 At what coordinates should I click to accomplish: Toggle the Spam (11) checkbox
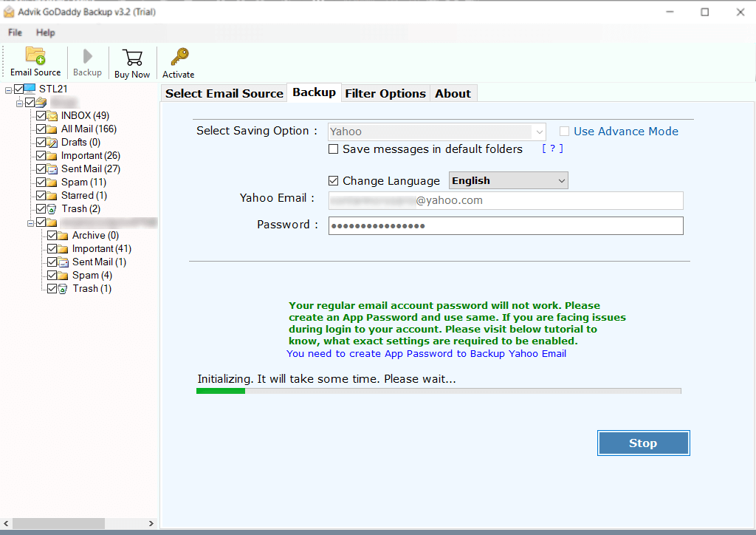point(41,183)
